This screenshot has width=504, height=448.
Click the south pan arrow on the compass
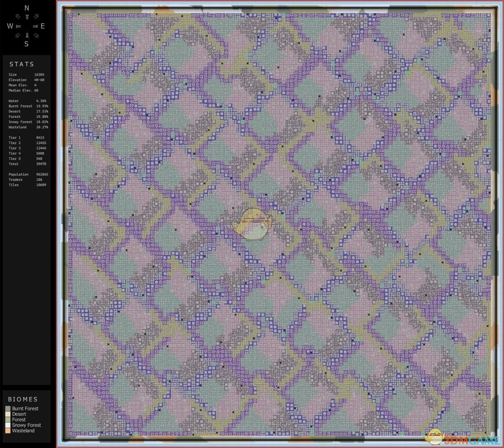27,35
